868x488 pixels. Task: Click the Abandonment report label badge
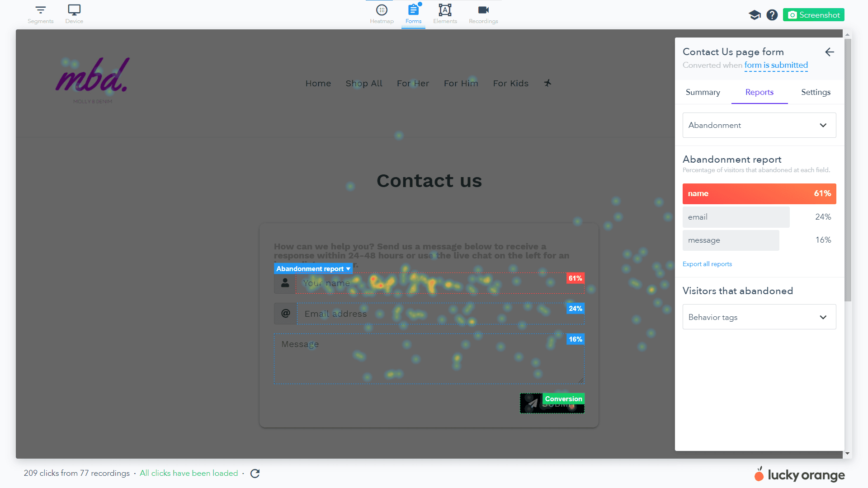(x=312, y=269)
